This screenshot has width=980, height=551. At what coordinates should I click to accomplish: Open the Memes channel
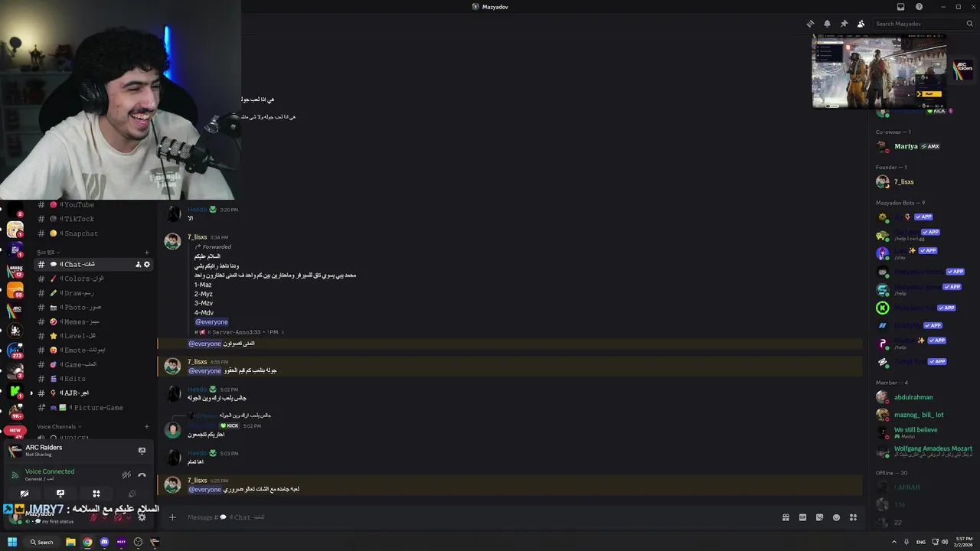coord(93,321)
